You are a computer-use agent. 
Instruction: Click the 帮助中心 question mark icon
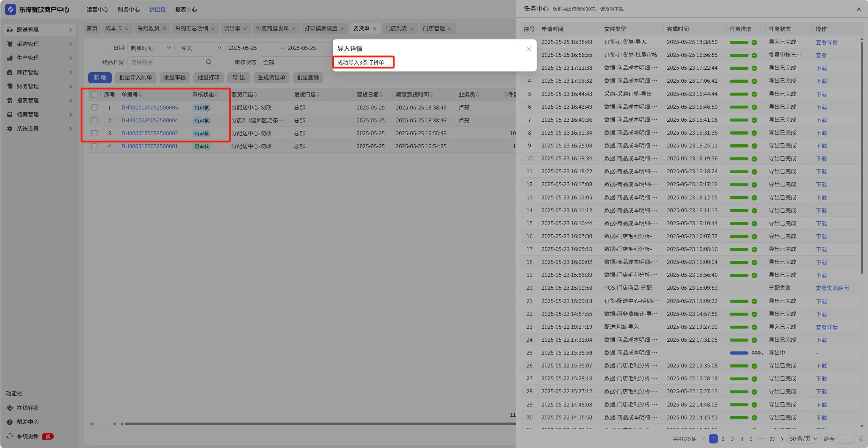tap(10, 422)
